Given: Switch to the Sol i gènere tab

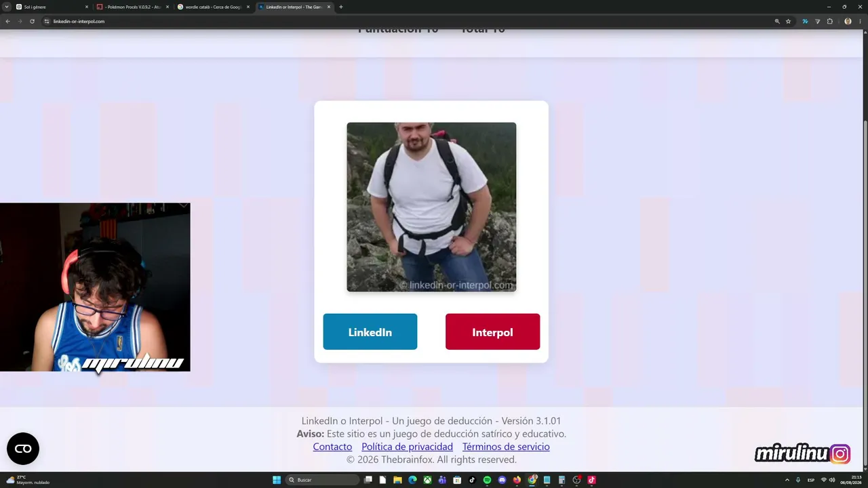Looking at the screenshot, I should (x=52, y=7).
